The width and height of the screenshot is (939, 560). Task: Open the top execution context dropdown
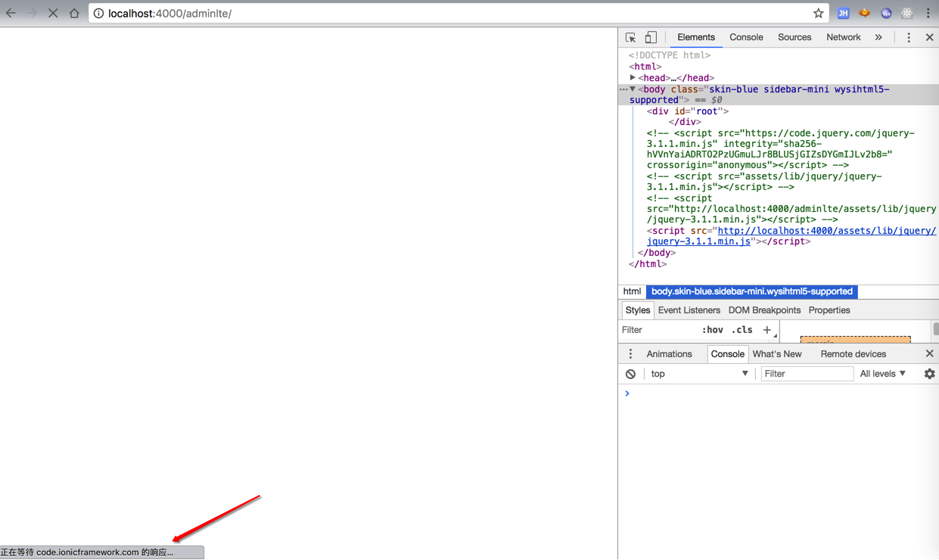click(699, 374)
